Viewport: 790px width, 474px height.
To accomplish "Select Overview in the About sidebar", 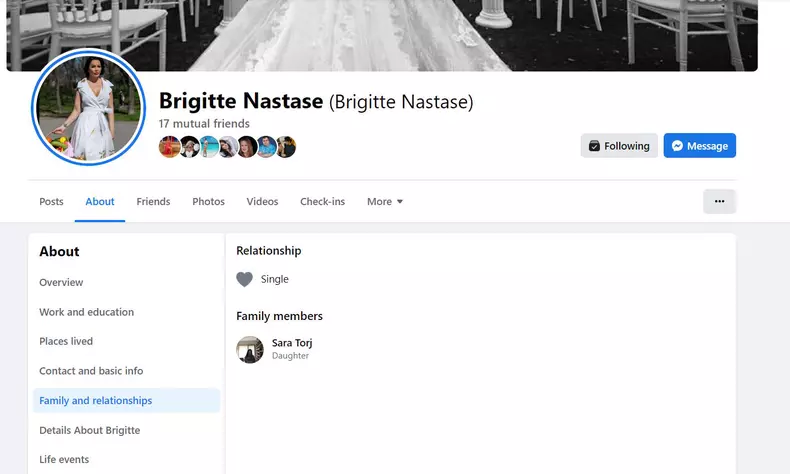I will [x=61, y=283].
